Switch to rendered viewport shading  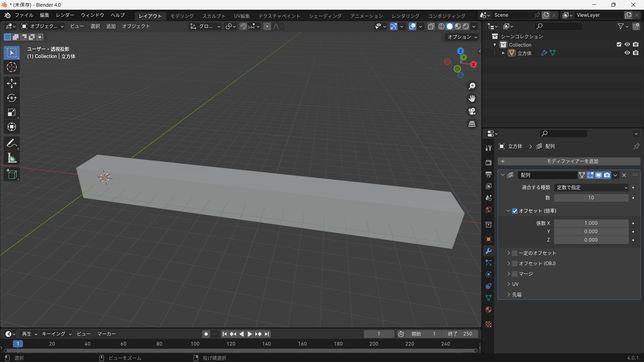click(466, 26)
